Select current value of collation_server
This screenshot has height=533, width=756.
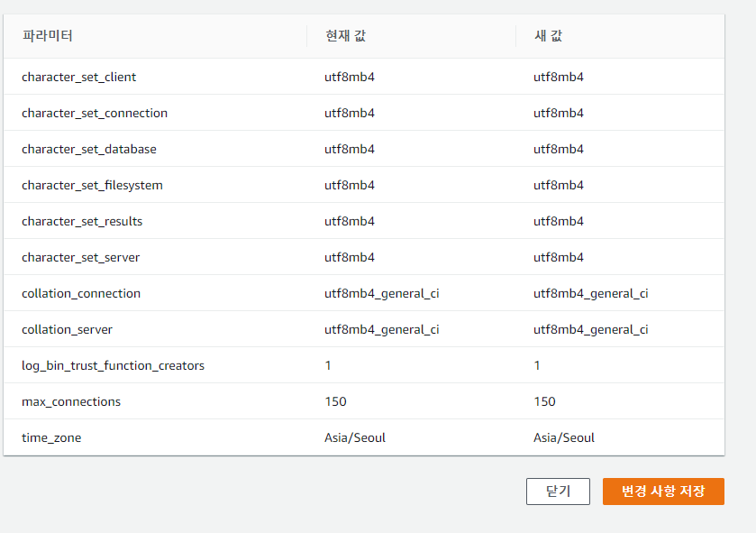click(x=382, y=329)
